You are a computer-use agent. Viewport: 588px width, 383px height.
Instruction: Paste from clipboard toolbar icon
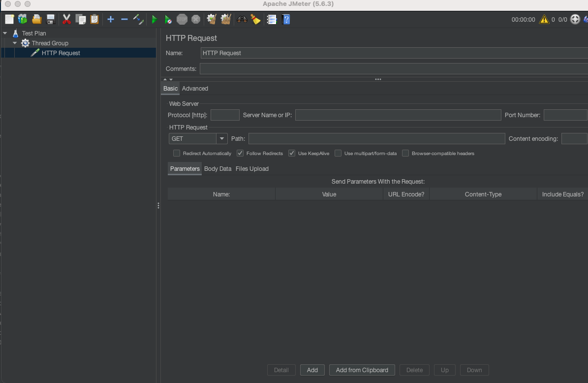point(94,19)
